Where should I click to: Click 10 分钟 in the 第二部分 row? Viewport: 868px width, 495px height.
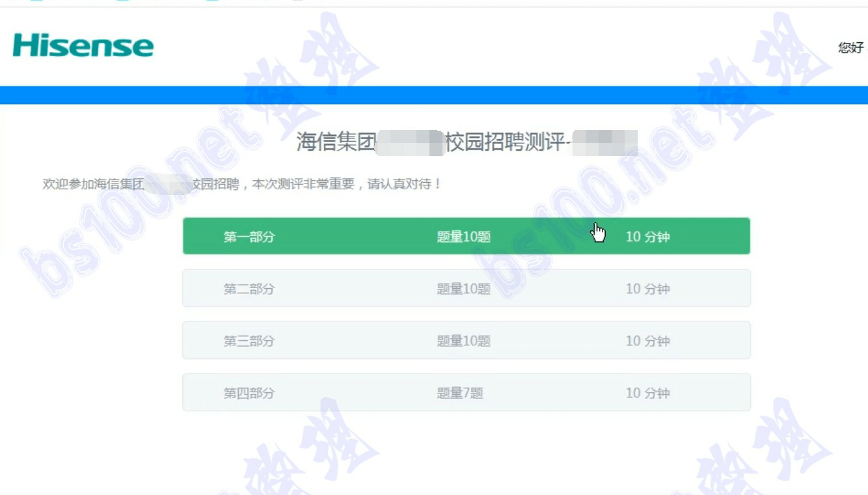[x=647, y=289]
